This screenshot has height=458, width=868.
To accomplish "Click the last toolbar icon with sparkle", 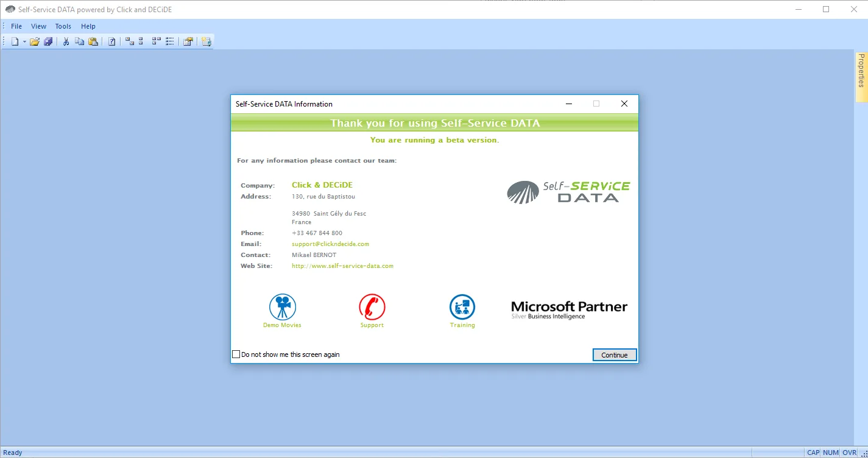I will tap(206, 41).
